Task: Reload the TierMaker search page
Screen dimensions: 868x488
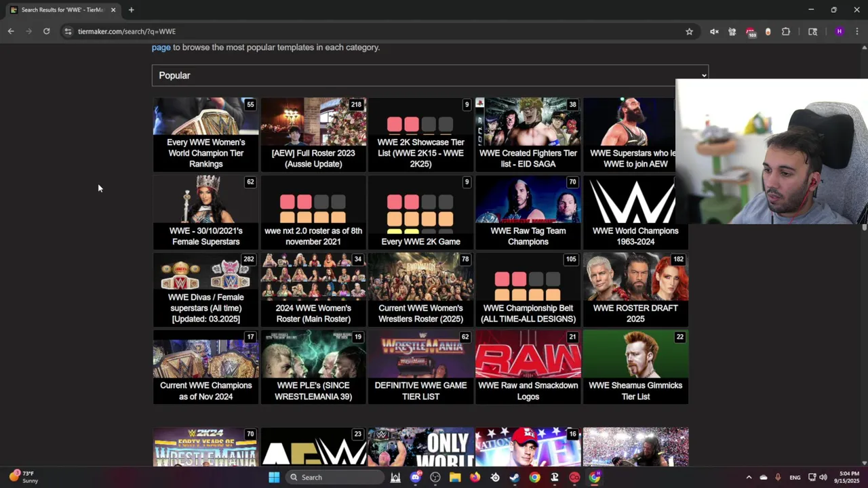Action: tap(46, 31)
